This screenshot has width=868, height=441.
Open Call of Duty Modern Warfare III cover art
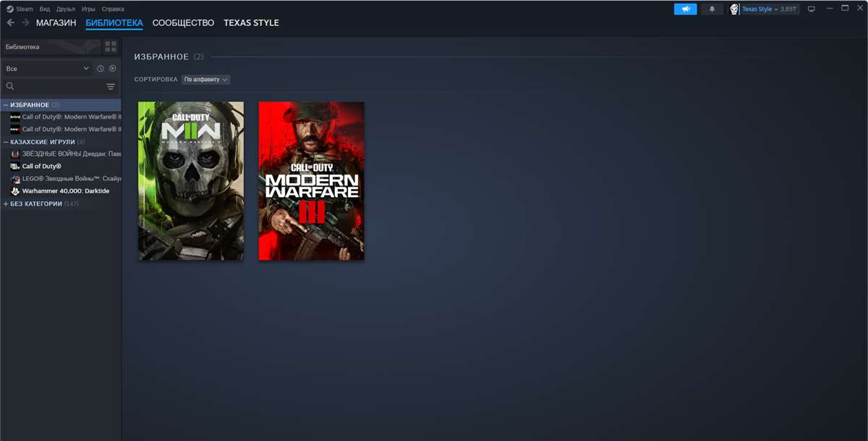pyautogui.click(x=311, y=180)
